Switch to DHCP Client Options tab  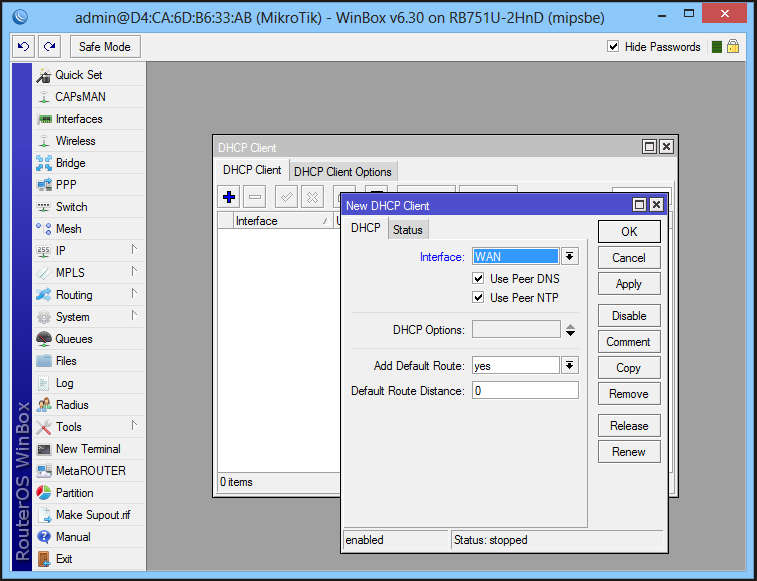pyautogui.click(x=343, y=172)
